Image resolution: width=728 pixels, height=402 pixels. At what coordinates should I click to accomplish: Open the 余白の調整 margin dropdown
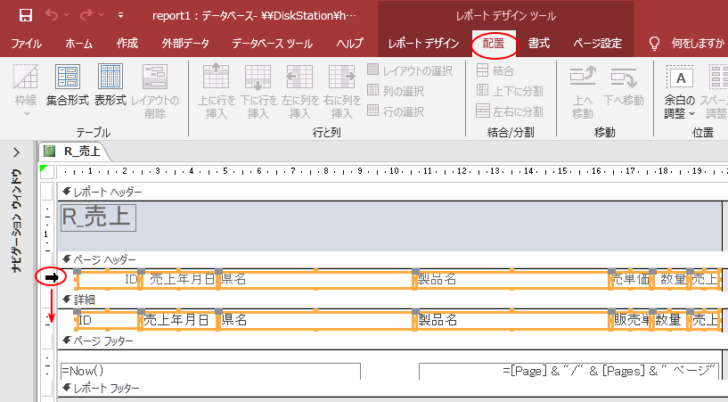pos(680,91)
